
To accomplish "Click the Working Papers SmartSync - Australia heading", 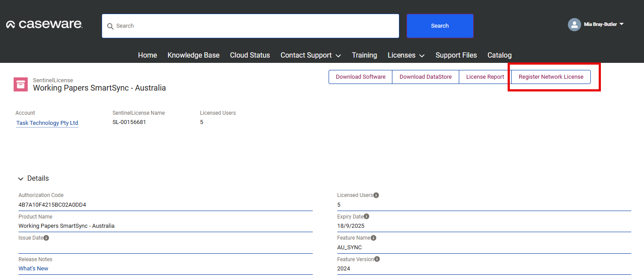I will tap(99, 88).
